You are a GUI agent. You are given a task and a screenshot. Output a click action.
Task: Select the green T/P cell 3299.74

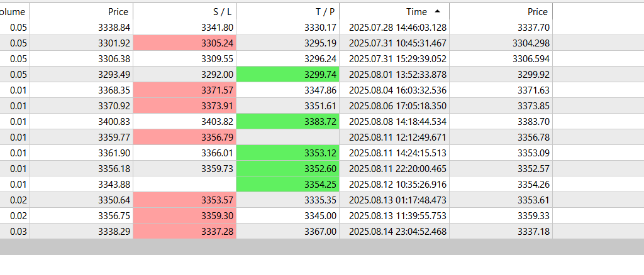(287, 74)
